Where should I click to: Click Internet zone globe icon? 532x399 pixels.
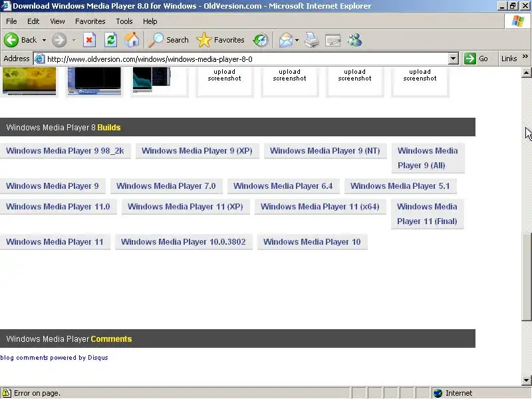pos(438,393)
